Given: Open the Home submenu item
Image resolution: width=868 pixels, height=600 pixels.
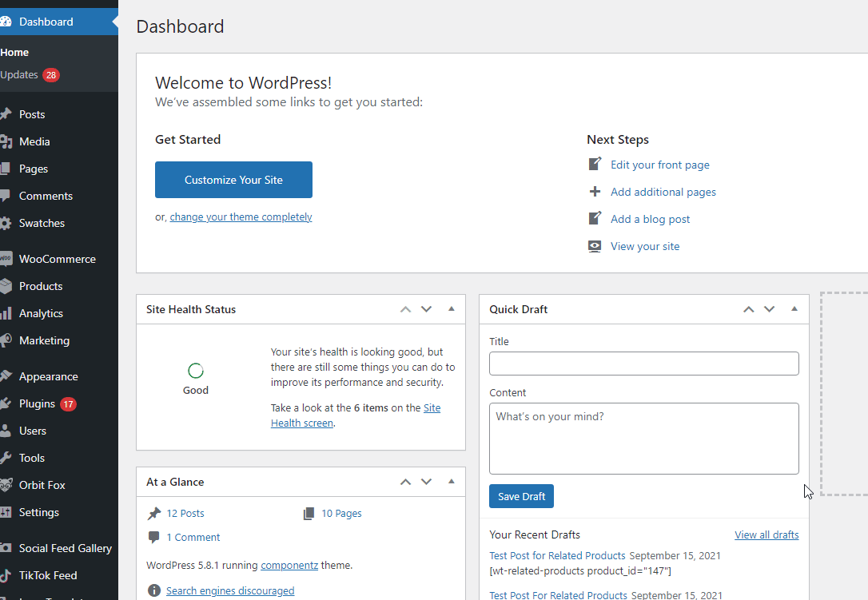Looking at the screenshot, I should 14,52.
